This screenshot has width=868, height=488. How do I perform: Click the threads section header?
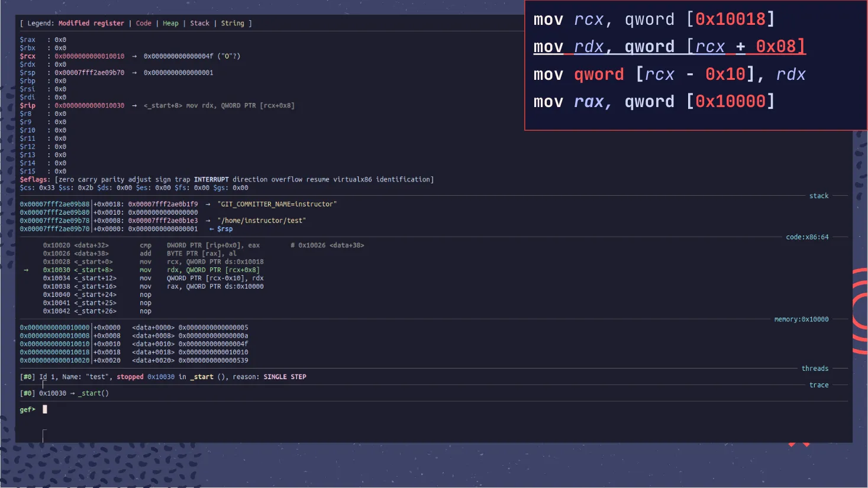(x=815, y=368)
